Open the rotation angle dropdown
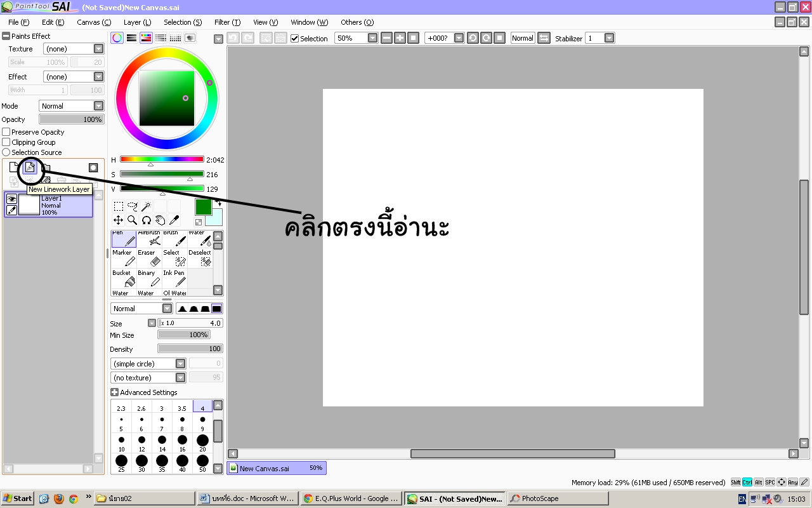812x508 pixels. tap(459, 38)
